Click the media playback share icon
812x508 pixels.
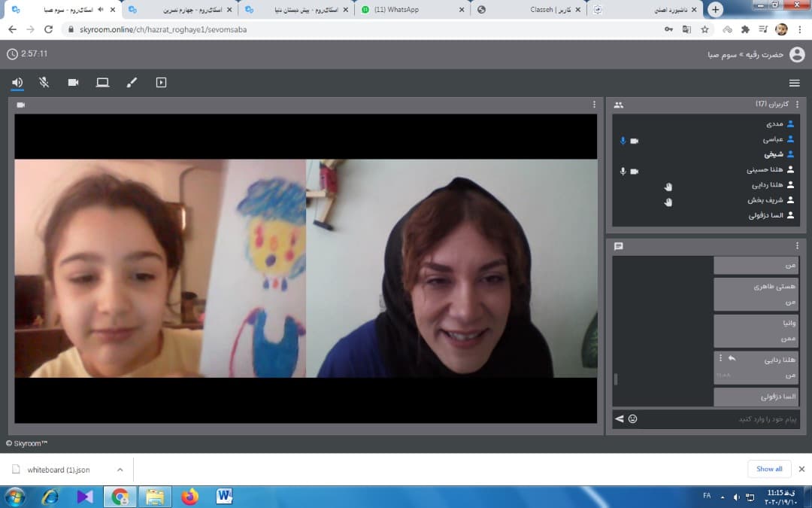coord(161,83)
